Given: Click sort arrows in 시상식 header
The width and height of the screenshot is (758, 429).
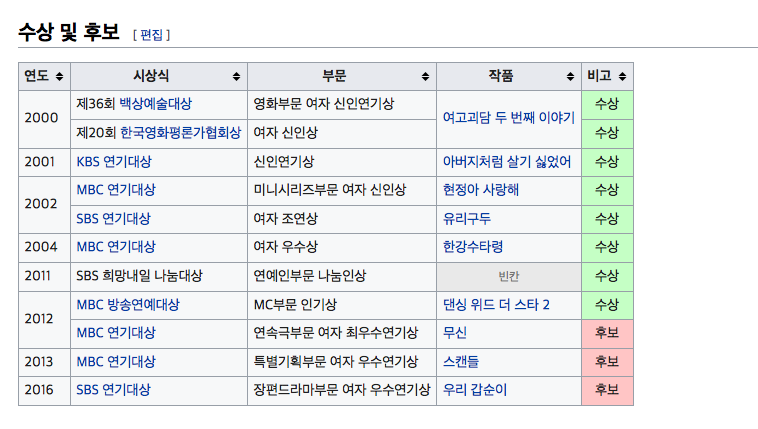Looking at the screenshot, I should pos(236,77).
